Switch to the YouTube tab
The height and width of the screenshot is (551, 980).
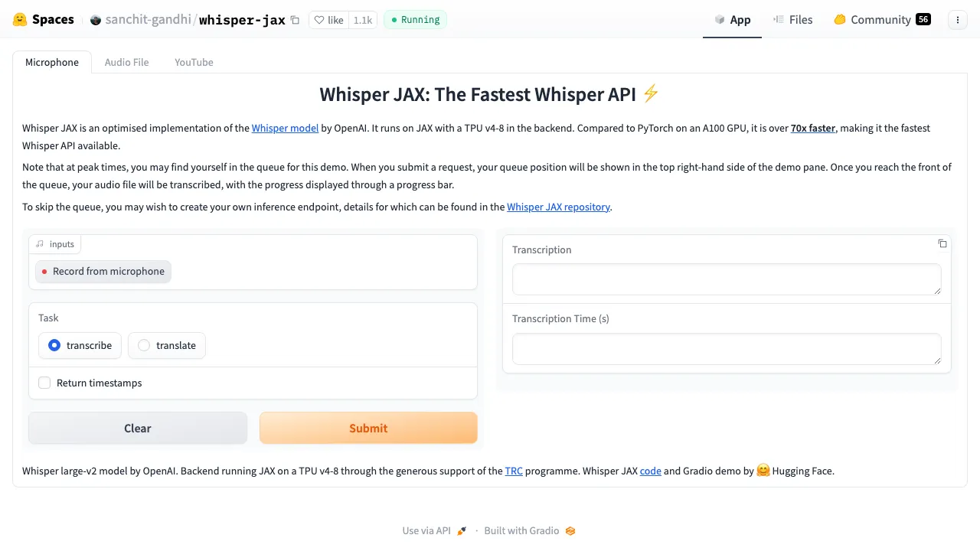194,62
